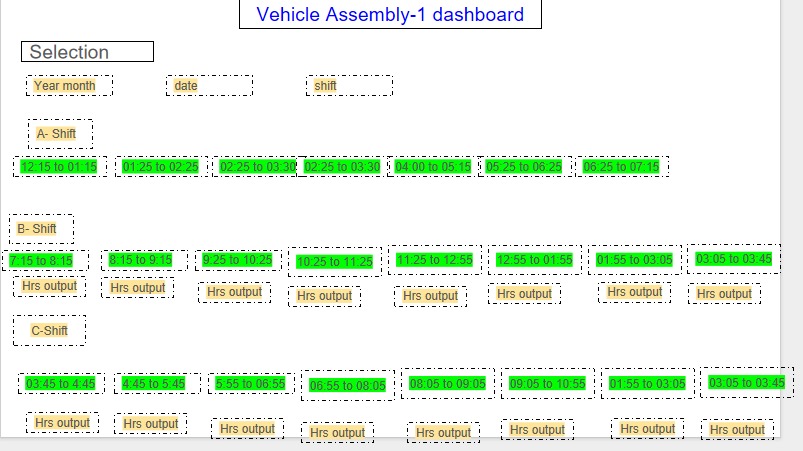803x451 pixels.
Task: Click Hrs output below 7:15 to 8:15
Action: tap(49, 286)
